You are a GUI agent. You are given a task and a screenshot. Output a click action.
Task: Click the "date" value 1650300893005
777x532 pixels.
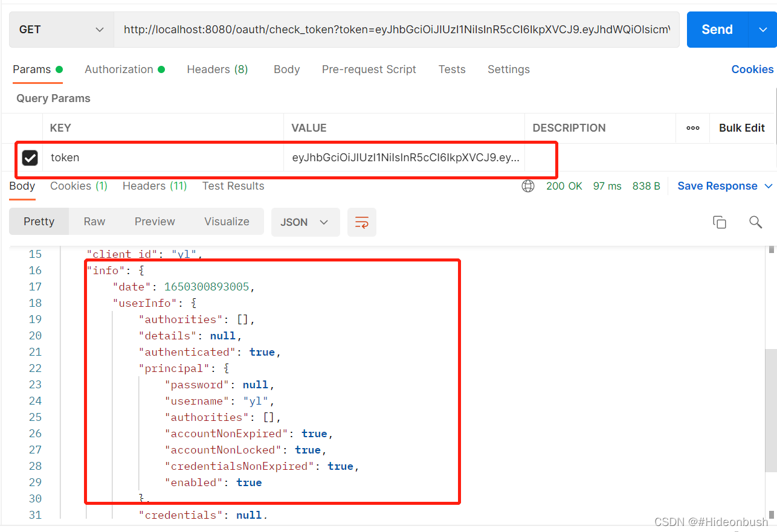(x=207, y=287)
